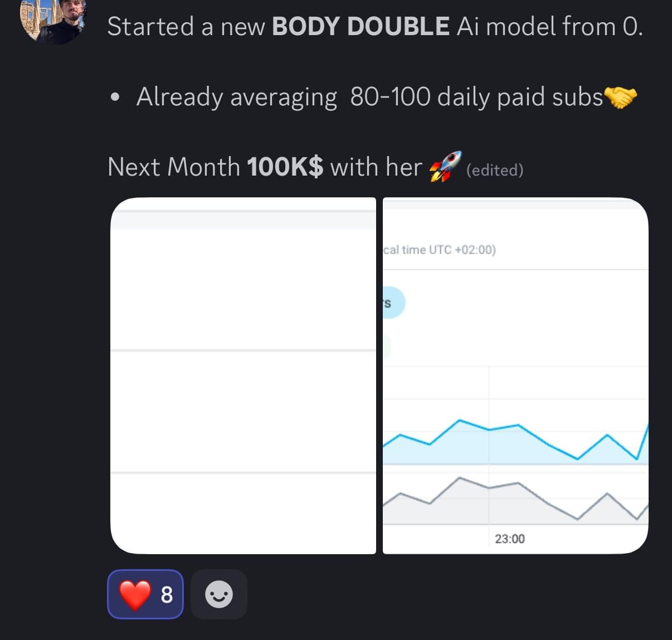Click the bullet point before "Already averaging"

(115, 97)
